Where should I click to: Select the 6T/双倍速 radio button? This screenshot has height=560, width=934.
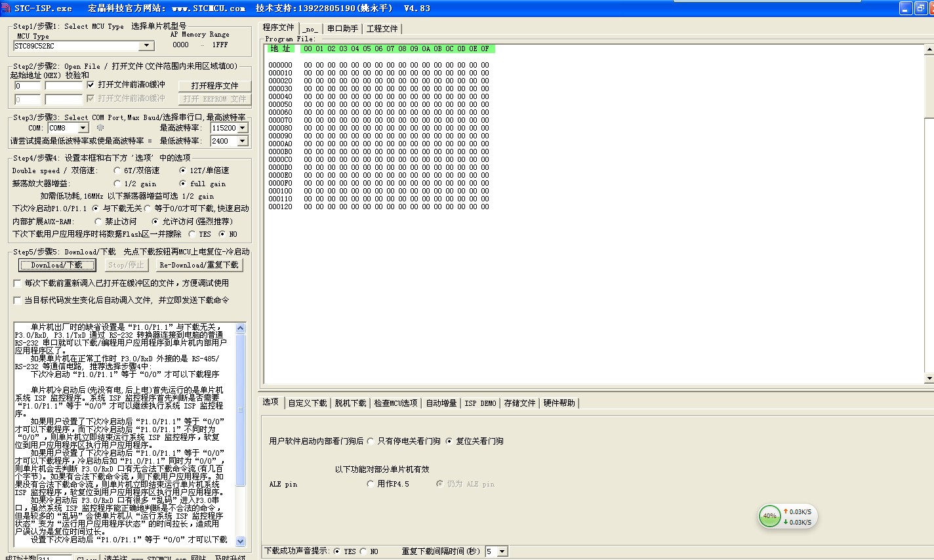point(117,170)
